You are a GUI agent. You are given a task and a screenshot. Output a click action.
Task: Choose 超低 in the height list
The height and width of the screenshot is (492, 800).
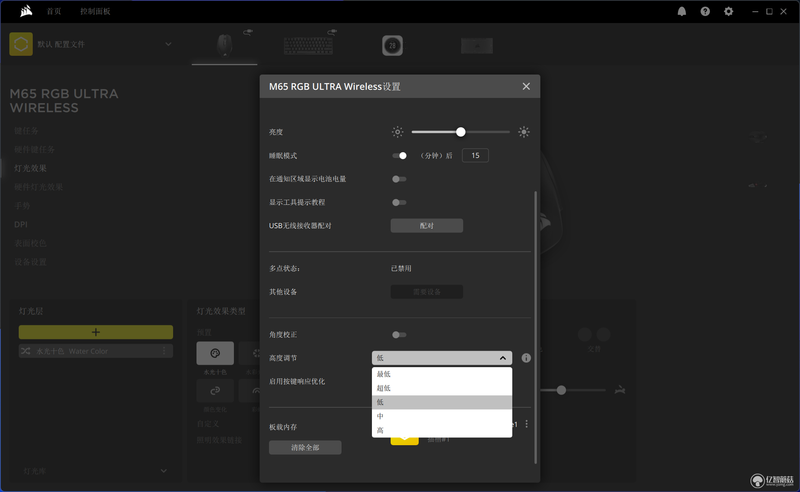coord(442,388)
